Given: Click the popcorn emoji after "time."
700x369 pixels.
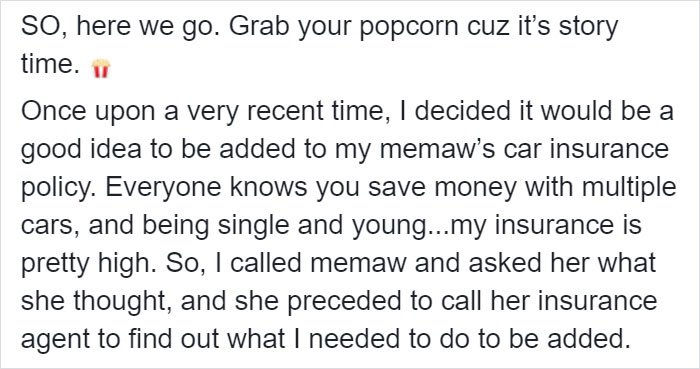Looking at the screenshot, I should click(x=100, y=68).
